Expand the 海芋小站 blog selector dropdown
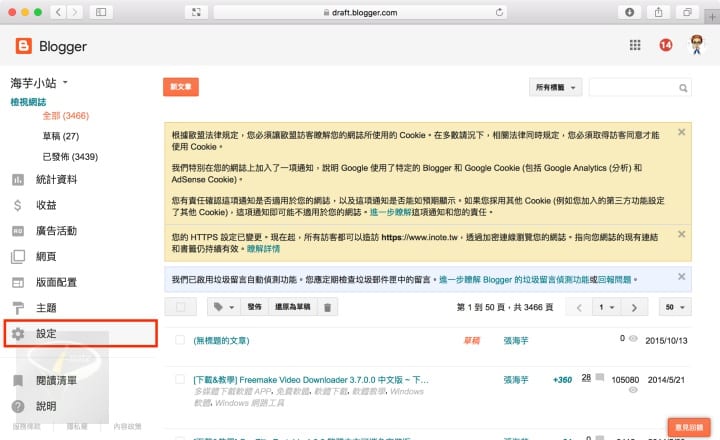 click(64, 83)
